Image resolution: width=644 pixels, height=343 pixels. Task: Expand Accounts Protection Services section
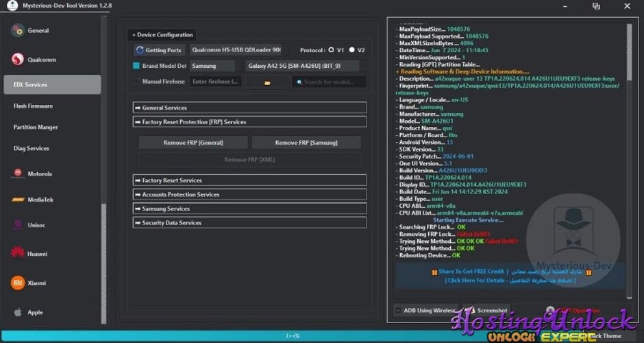(x=249, y=194)
